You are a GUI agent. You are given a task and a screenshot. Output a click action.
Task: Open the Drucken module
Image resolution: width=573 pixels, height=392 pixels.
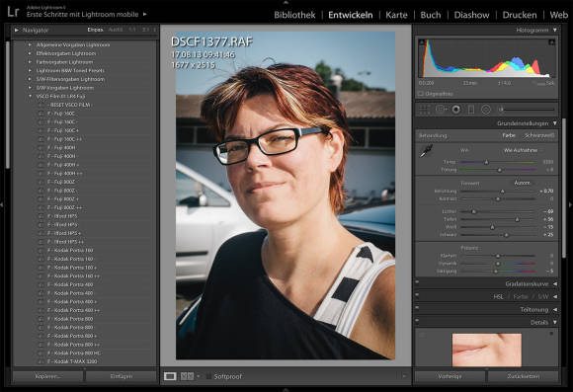pos(520,15)
